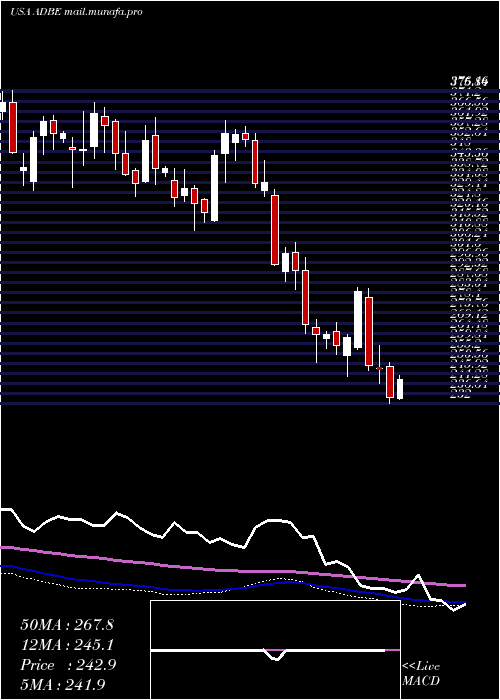Click the 5MA : 241.9 value

pyautogui.click(x=63, y=684)
